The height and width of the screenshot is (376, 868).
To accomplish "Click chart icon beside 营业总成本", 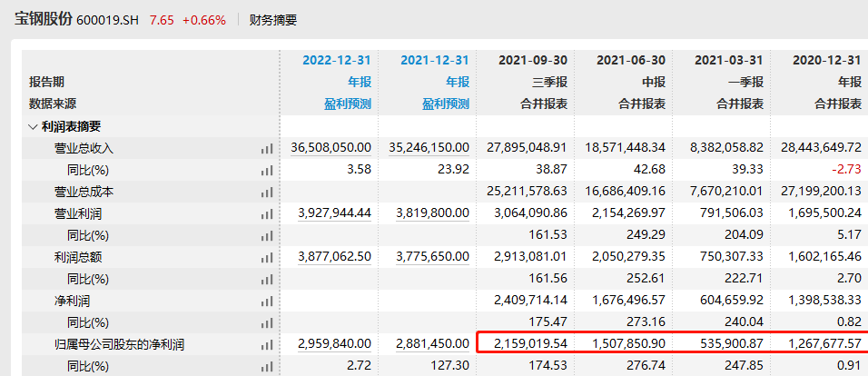I will pos(267,193).
